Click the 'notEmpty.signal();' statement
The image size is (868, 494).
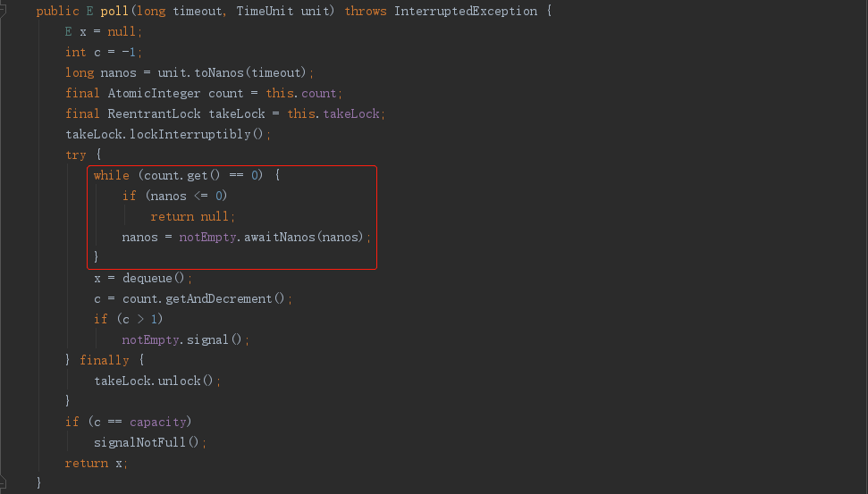pos(185,339)
